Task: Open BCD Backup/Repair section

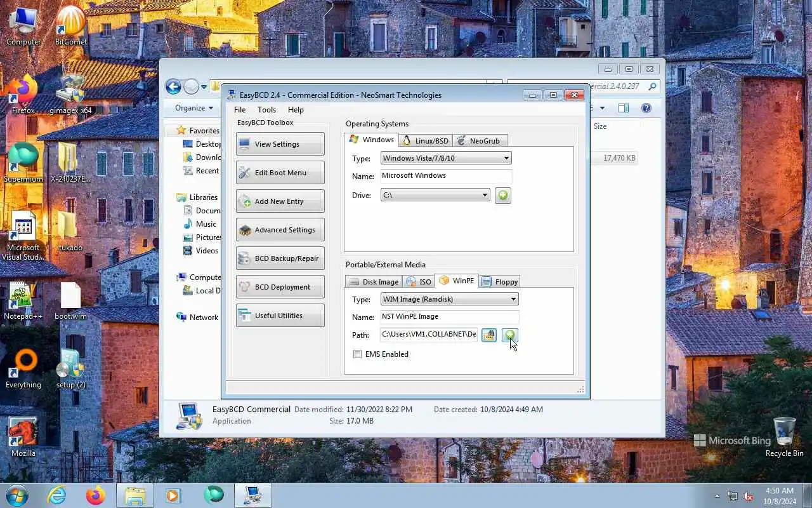Action: [280, 258]
